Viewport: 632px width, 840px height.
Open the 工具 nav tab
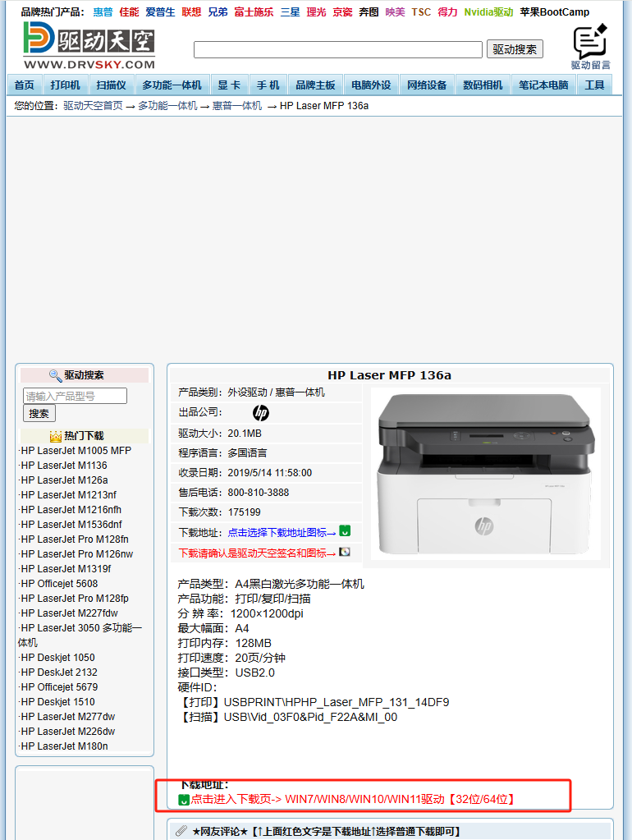pyautogui.click(x=594, y=85)
